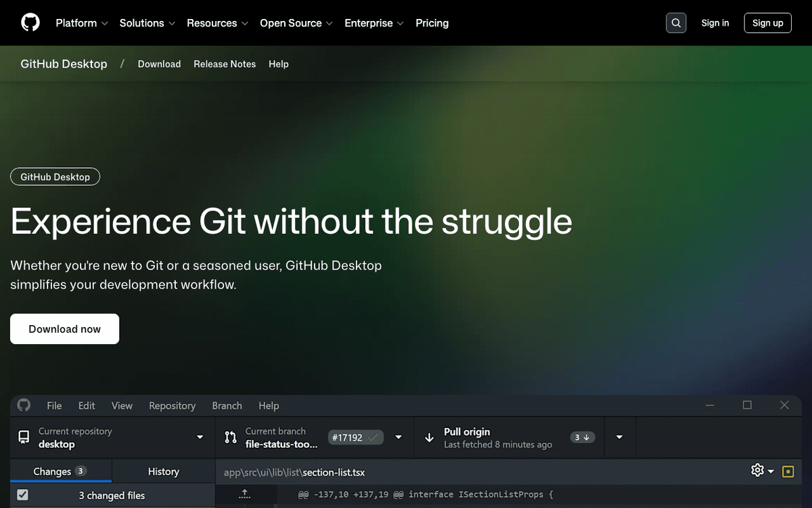Switch to the History tab
The height and width of the screenshot is (508, 812).
(163, 471)
